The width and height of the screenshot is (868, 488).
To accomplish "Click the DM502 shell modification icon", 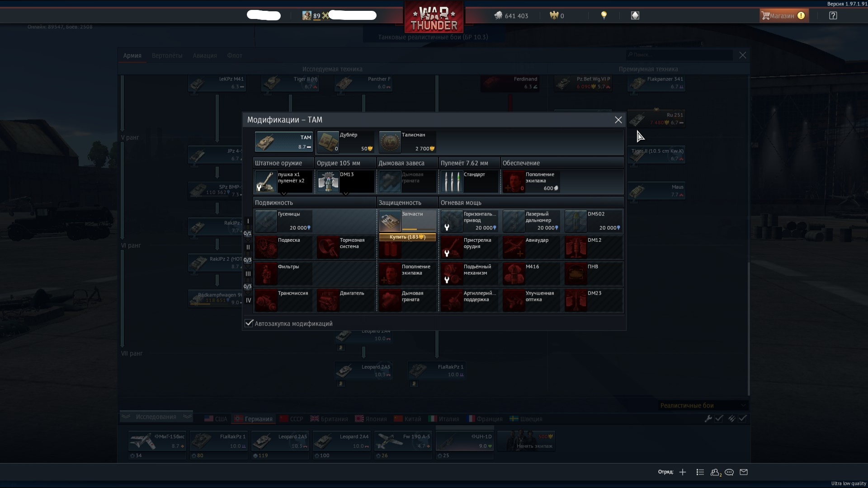I will tap(576, 221).
